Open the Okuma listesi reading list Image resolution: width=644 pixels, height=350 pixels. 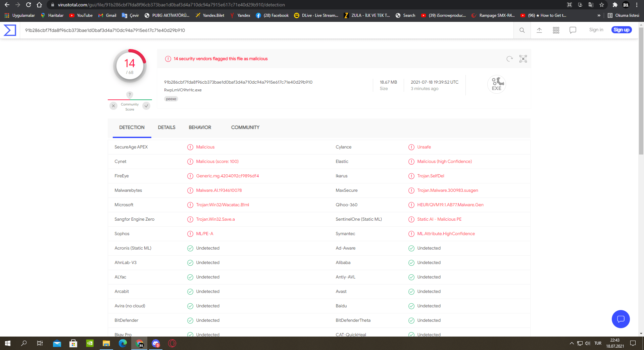[624, 15]
